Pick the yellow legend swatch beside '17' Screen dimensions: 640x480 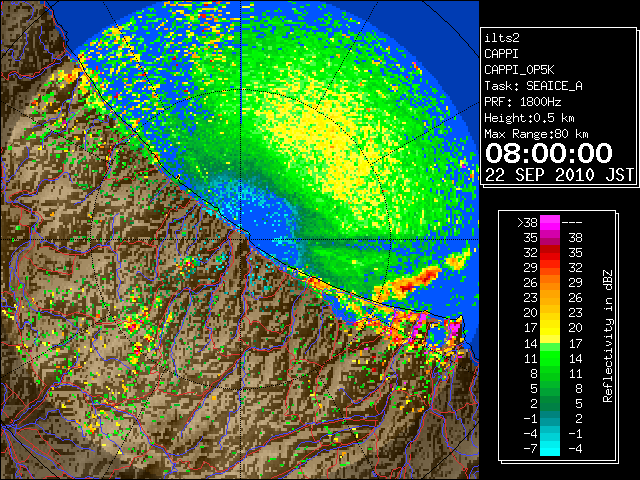(550, 328)
